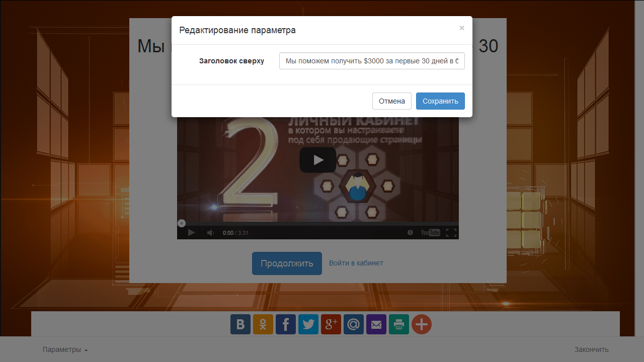Share via Odnoklassniki icon
Image resolution: width=644 pixels, height=362 pixels.
click(x=263, y=325)
